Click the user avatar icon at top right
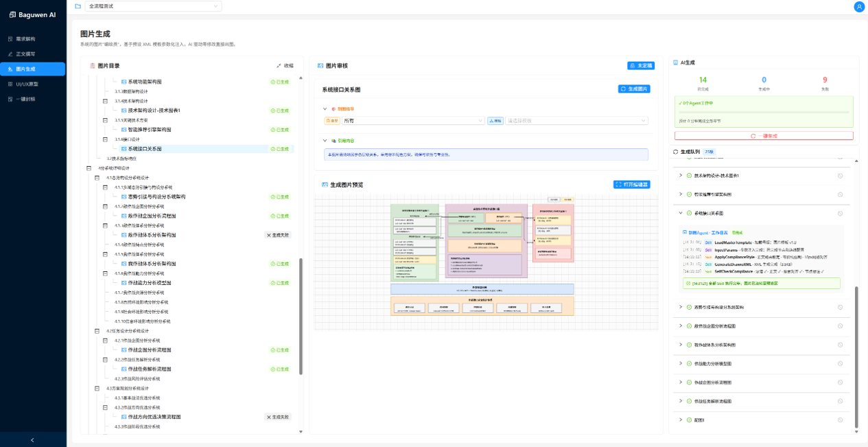868x447 pixels. click(x=858, y=6)
